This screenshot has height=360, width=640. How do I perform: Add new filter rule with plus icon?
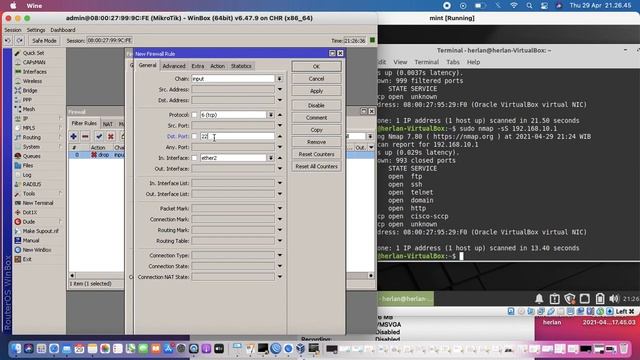73,137
